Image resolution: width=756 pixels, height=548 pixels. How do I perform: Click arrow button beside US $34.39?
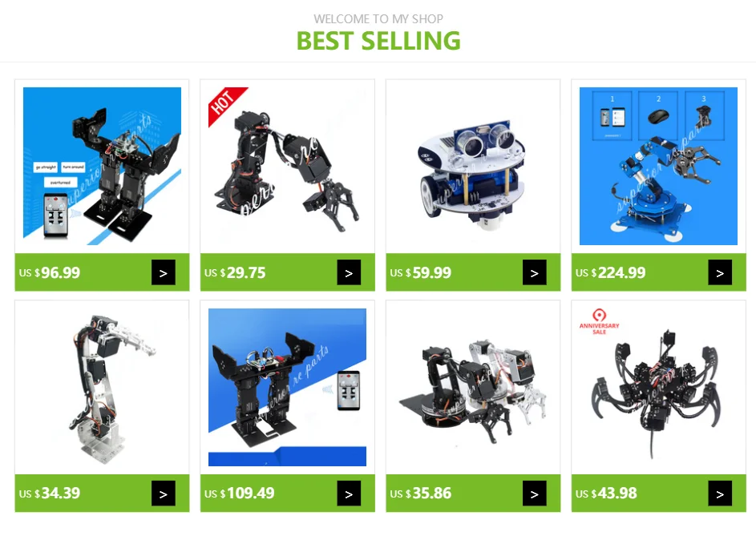164,493
